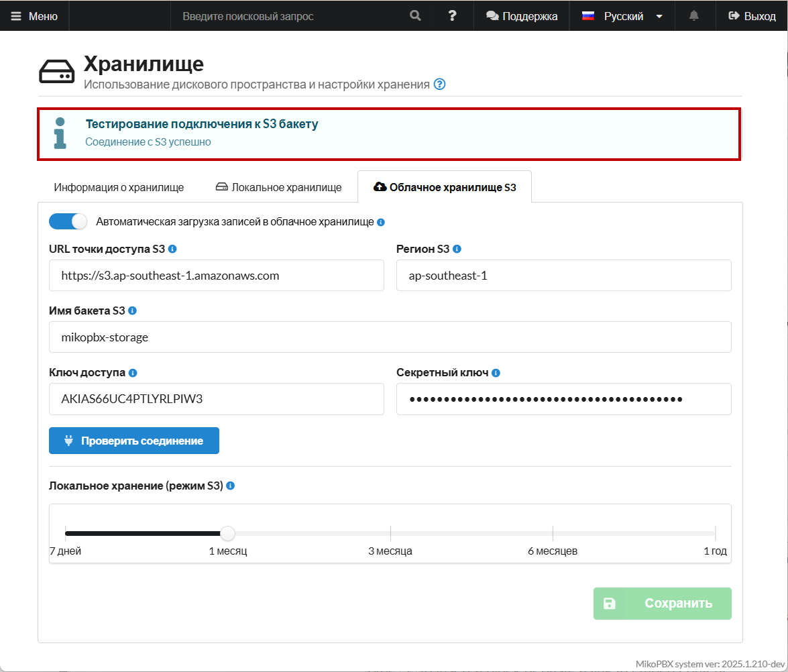Open the Русский language dropdown
Viewport: 788px width, 672px height.
point(622,16)
